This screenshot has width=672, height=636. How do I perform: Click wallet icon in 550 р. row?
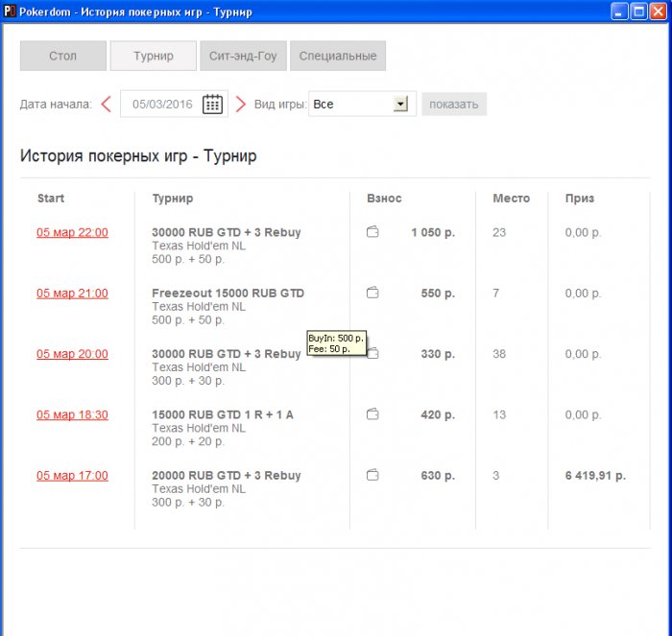click(x=372, y=293)
